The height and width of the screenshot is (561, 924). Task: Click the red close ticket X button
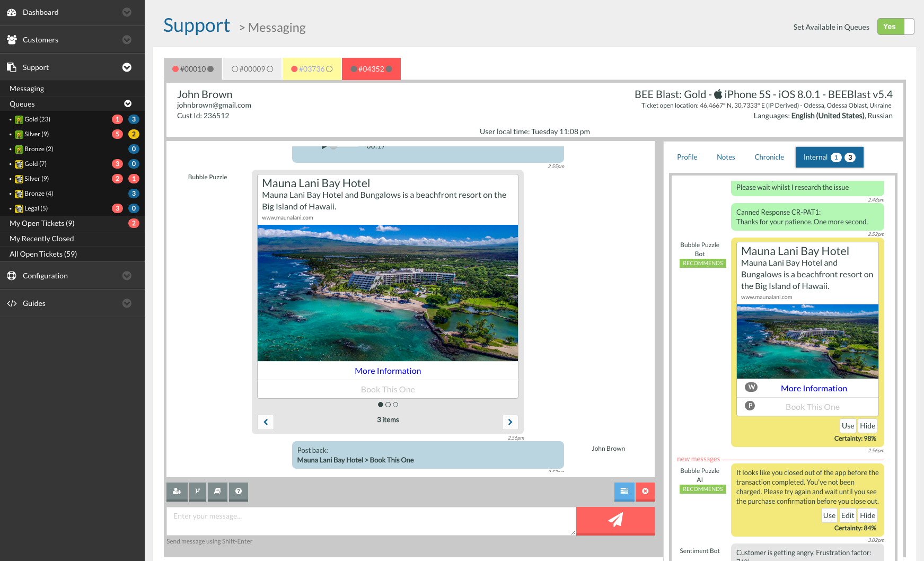[x=645, y=492]
